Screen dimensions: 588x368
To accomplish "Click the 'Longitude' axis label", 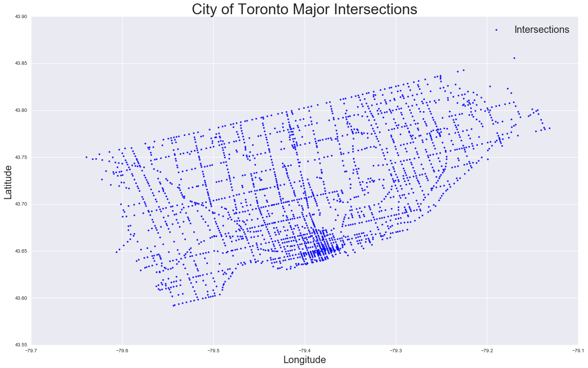I will tap(304, 360).
